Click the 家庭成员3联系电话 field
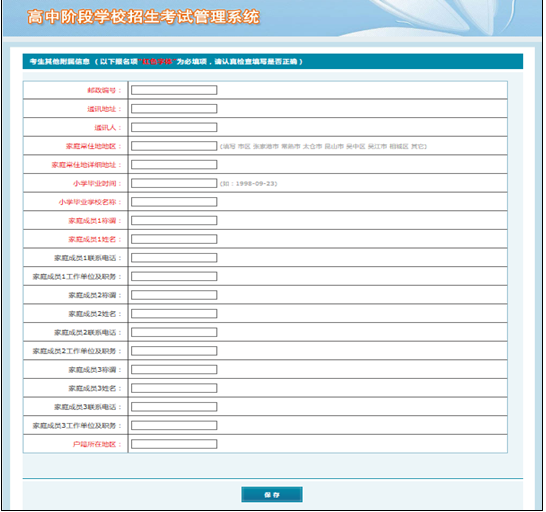Viewport: 546px width, 512px height. click(174, 407)
